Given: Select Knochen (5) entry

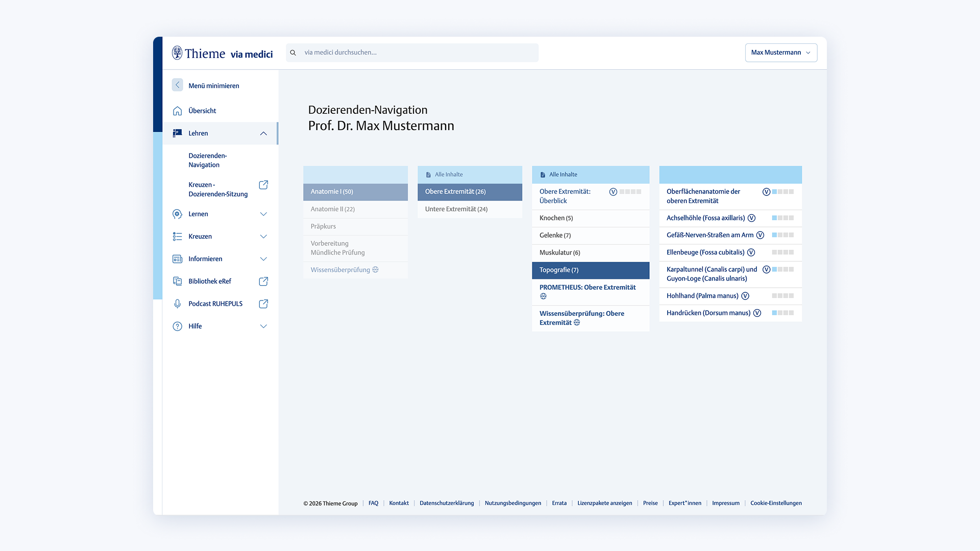Looking at the screenshot, I should pyautogui.click(x=591, y=218).
